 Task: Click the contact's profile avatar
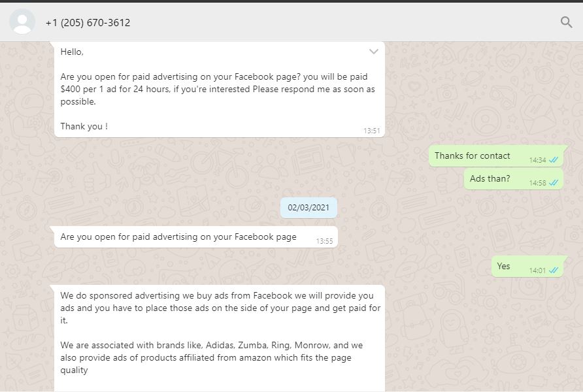(22, 22)
